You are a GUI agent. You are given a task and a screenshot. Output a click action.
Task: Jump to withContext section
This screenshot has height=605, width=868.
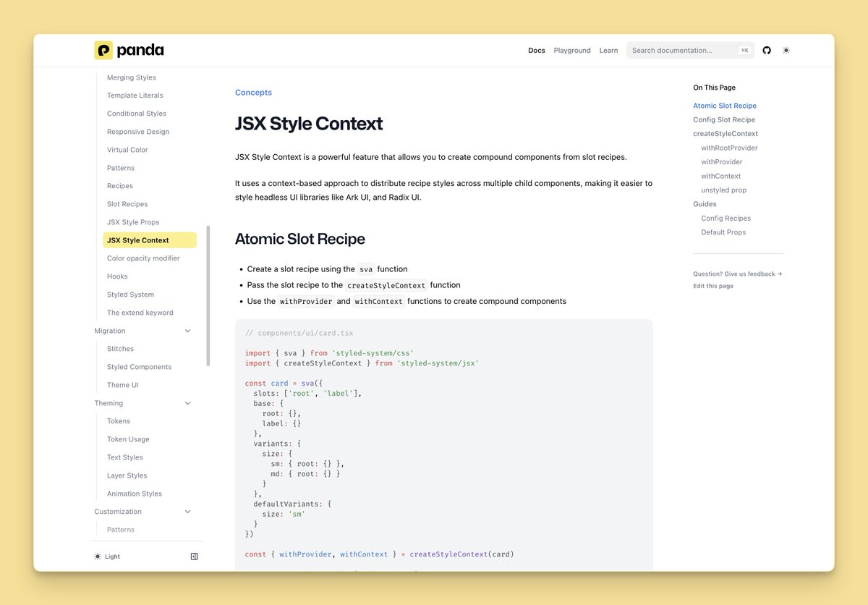[x=721, y=176]
